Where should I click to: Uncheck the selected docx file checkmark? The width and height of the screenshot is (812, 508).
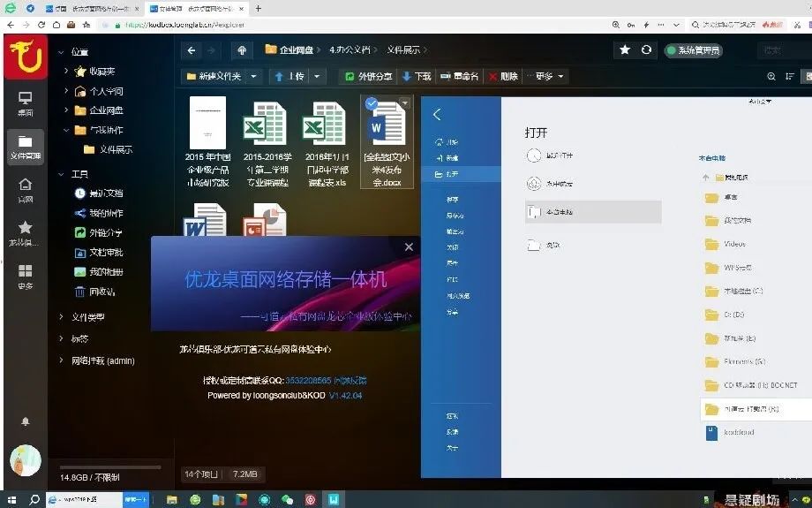(371, 103)
